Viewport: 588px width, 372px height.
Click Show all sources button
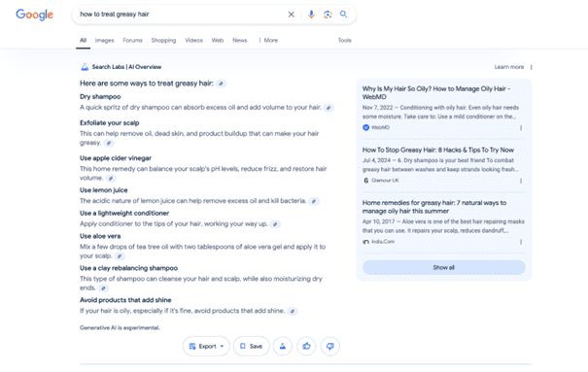pos(443,267)
